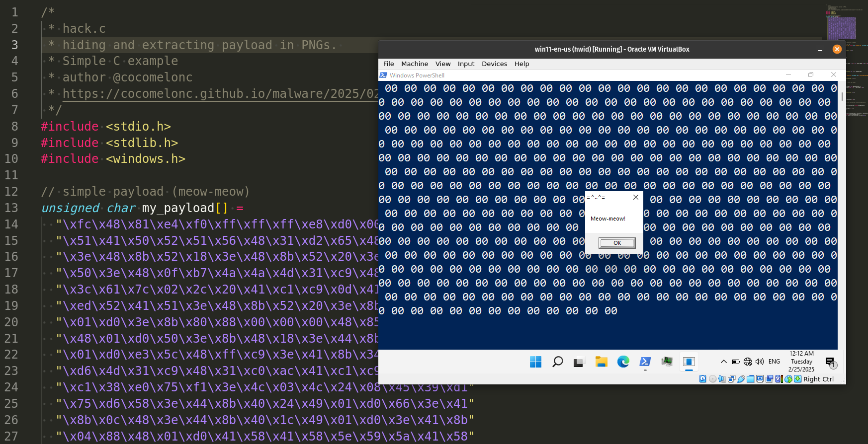Click the VirtualBox display settings indicator

click(x=760, y=379)
